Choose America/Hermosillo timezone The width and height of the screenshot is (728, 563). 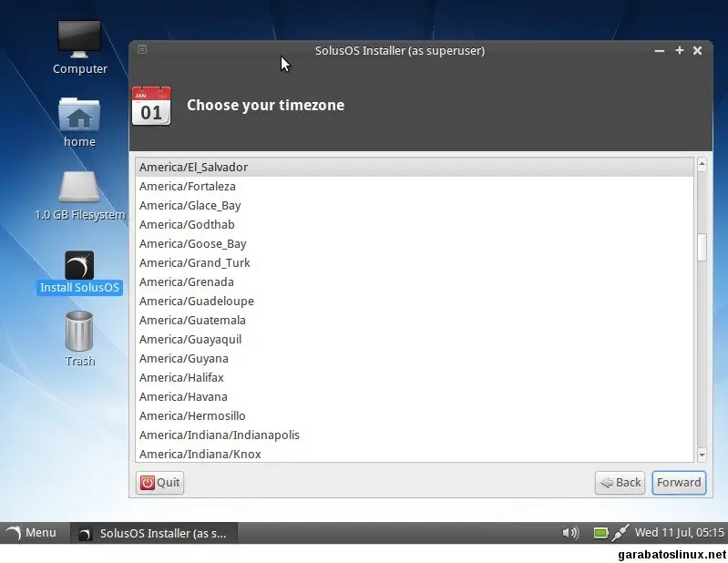pos(415,415)
